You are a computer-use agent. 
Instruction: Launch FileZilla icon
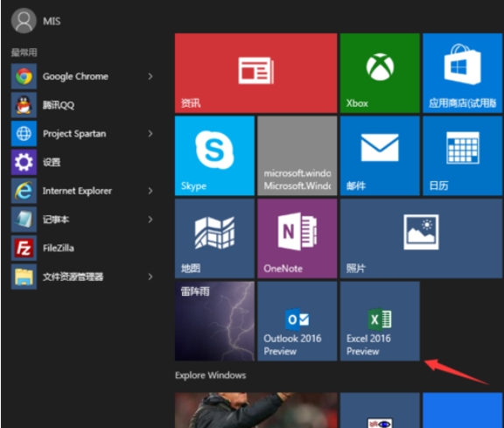click(x=24, y=248)
